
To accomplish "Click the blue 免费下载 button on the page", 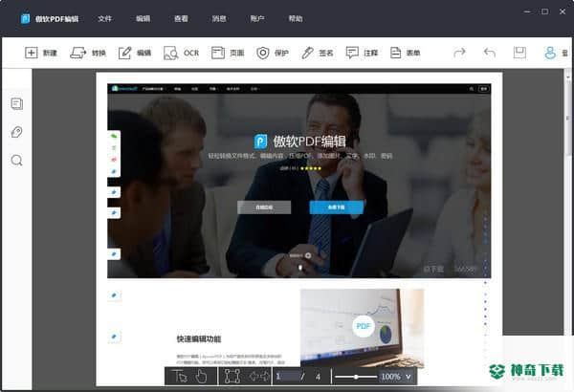I will [337, 207].
